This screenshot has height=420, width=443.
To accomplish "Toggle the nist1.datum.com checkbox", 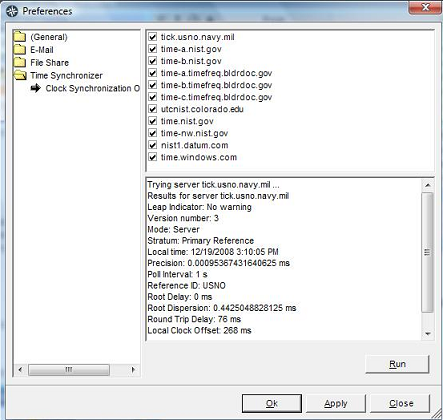I will tap(152, 145).
